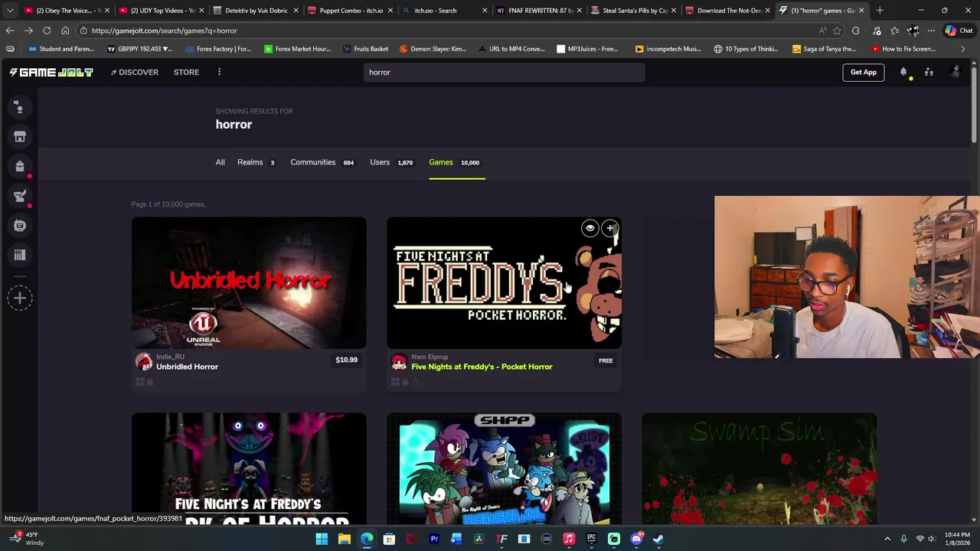Show more bookmarks with the chevron
The width and height of the screenshot is (980, 551).
(x=963, y=49)
